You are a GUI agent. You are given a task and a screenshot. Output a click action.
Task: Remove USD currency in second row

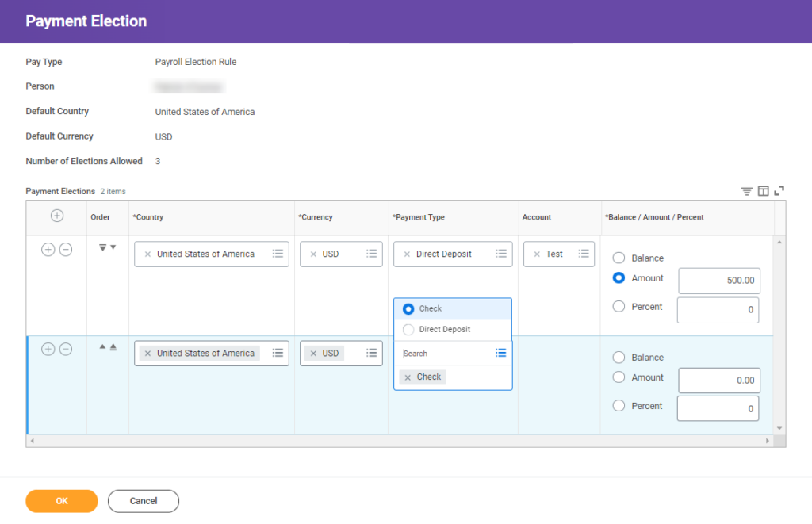point(313,354)
